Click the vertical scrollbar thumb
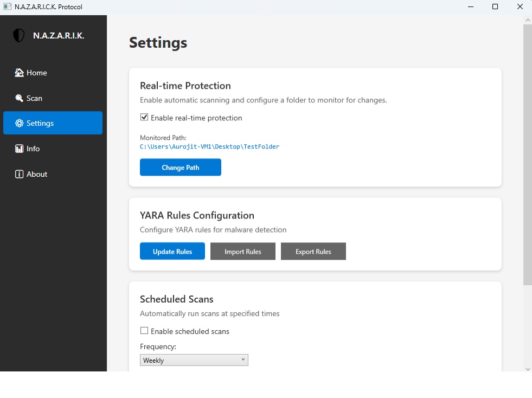This screenshot has height=398, width=532. (x=527, y=155)
